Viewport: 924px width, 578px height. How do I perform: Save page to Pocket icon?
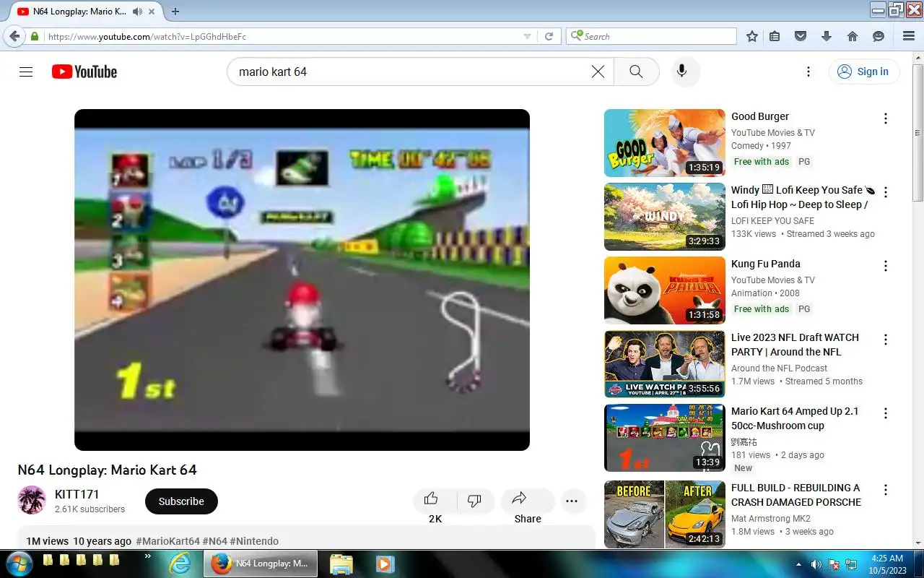click(800, 36)
